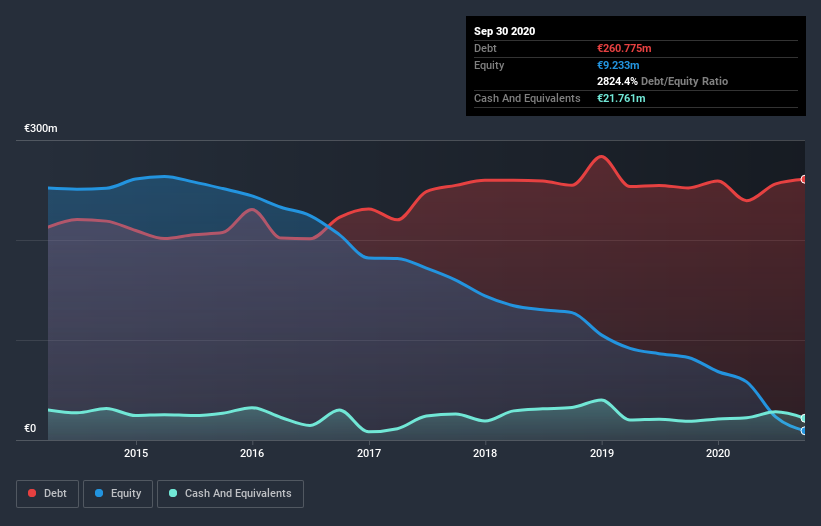Click the €0 y-axis label
Viewport: 821px width, 526px height.
(x=30, y=429)
